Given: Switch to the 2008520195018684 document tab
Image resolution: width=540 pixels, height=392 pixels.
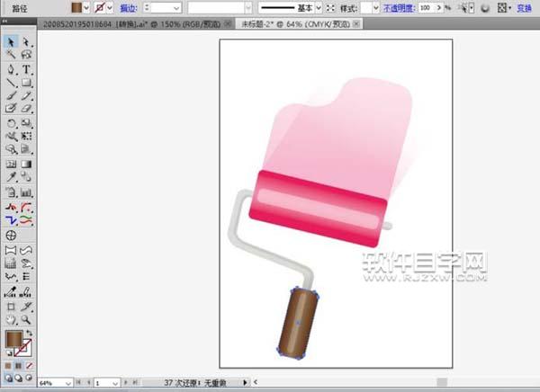Looking at the screenshot, I should tap(132, 26).
